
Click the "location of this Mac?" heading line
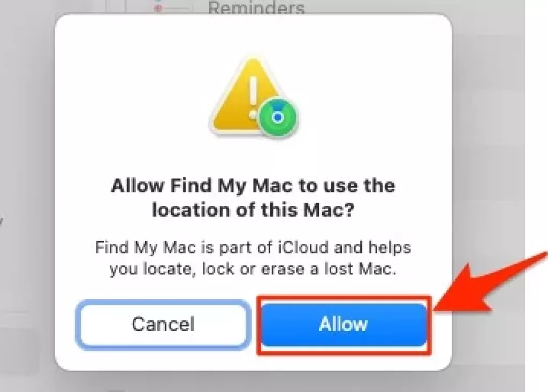coord(253,210)
